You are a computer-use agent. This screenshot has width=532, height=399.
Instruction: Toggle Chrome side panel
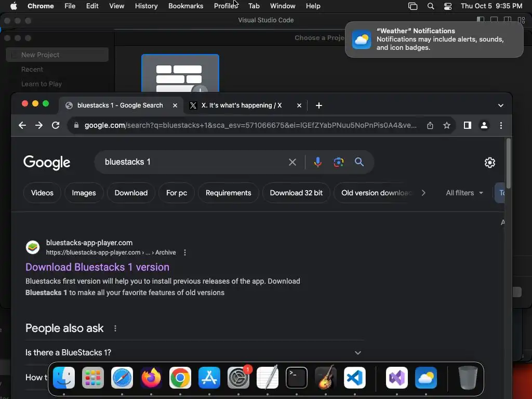(x=467, y=125)
